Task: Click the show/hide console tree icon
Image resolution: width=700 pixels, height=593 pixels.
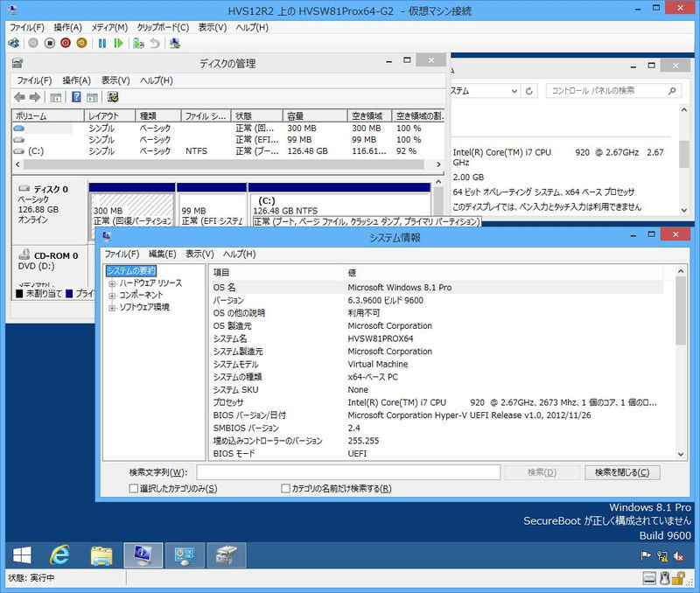Action: click(56, 97)
